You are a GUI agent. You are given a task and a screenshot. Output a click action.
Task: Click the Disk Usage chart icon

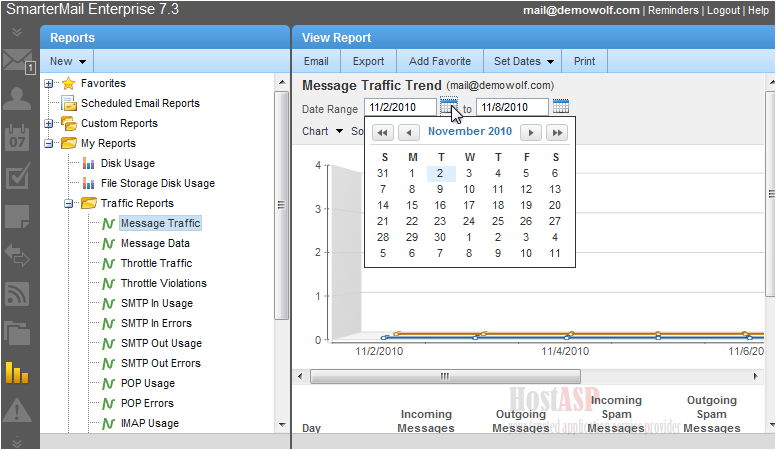[x=89, y=163]
